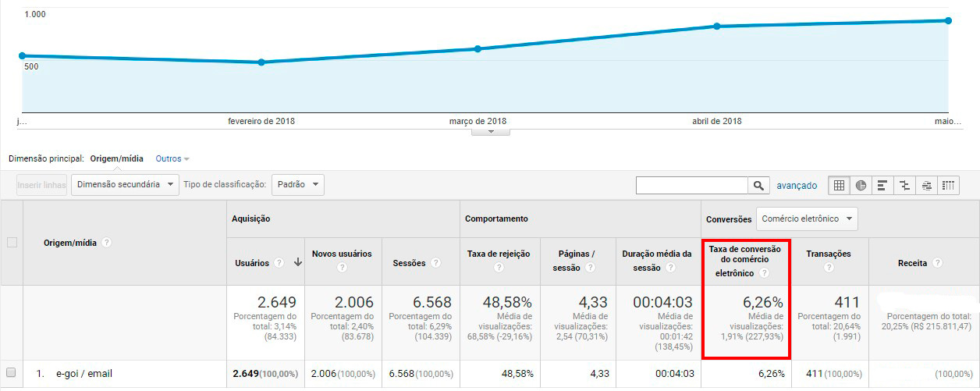Open the Comércio eletrônico conversions dropdown
980x391 pixels.
(807, 219)
